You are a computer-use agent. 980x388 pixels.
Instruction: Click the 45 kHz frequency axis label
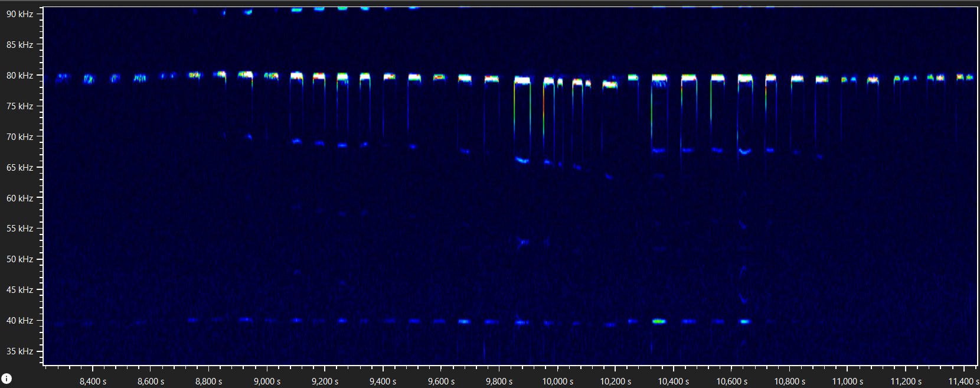point(19,290)
